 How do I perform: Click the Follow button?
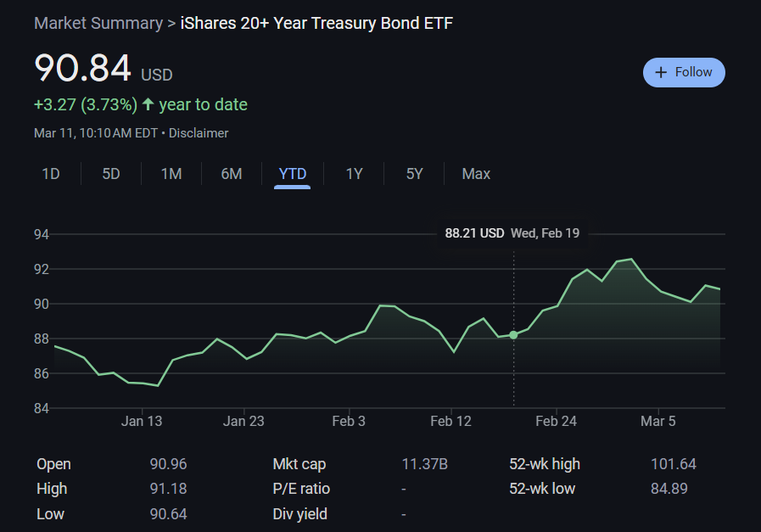684,72
